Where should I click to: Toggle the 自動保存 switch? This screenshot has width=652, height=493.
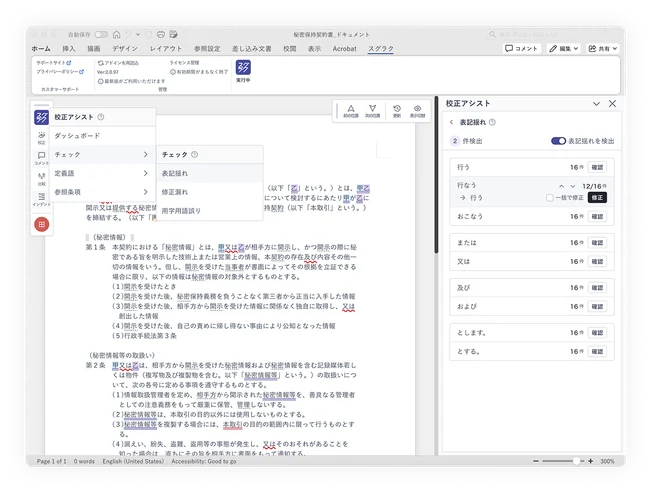tap(101, 35)
